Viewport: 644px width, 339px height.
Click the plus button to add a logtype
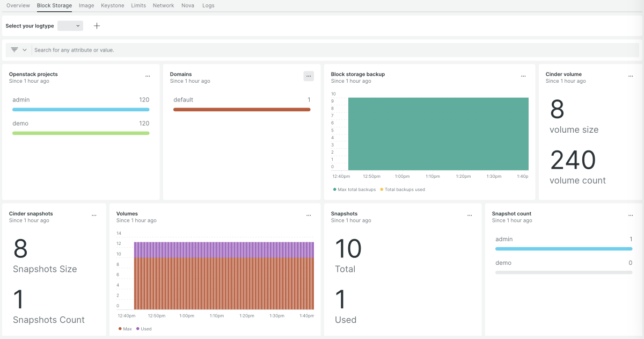point(97,25)
